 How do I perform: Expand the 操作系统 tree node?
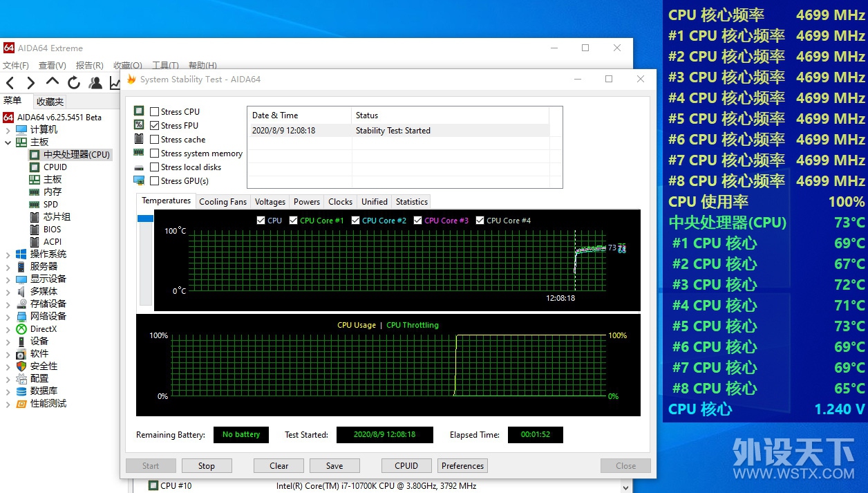(x=8, y=254)
